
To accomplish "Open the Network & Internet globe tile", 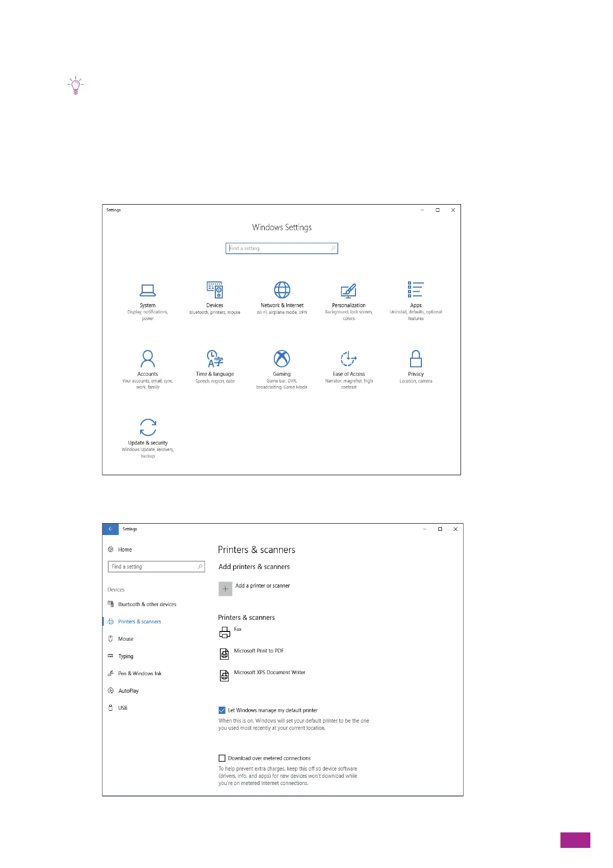I will pos(282,298).
